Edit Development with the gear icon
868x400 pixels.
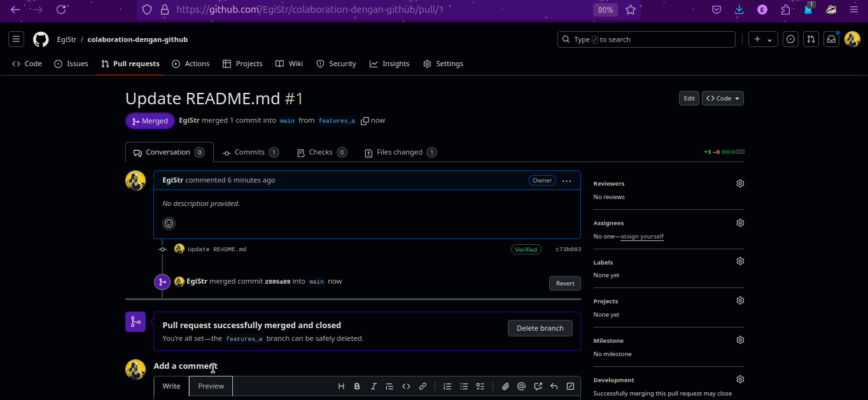pyautogui.click(x=740, y=379)
